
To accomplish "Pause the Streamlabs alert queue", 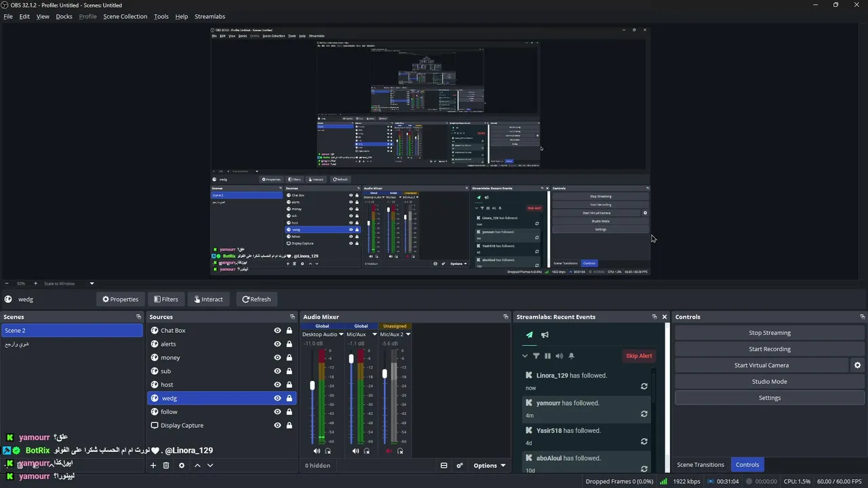I will [547, 356].
